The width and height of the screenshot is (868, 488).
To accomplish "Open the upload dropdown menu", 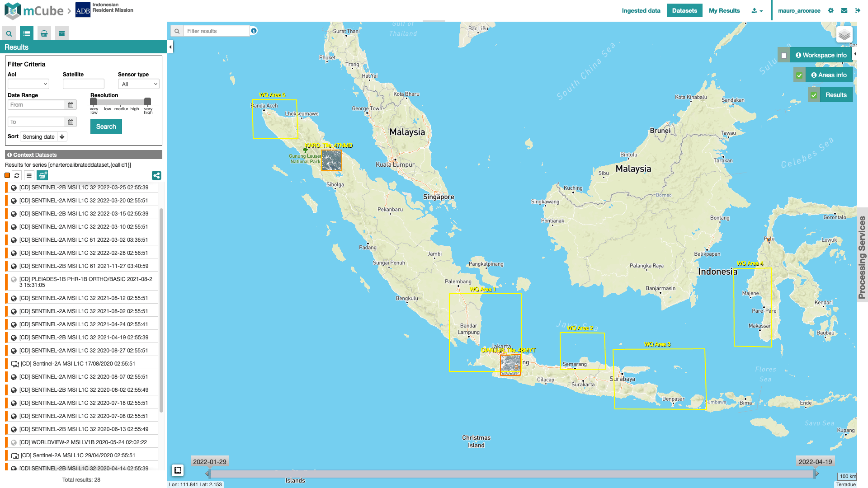I will [x=757, y=11].
